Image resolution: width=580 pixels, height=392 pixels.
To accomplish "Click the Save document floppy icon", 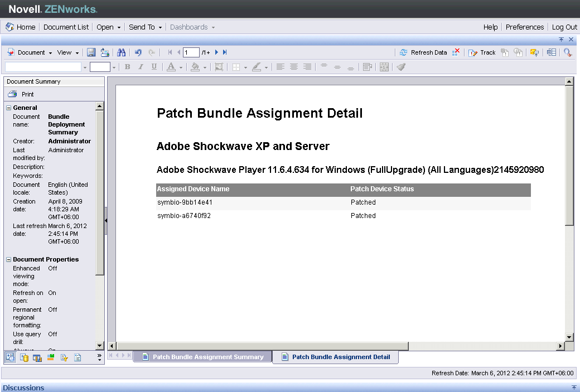I will click(x=91, y=52).
